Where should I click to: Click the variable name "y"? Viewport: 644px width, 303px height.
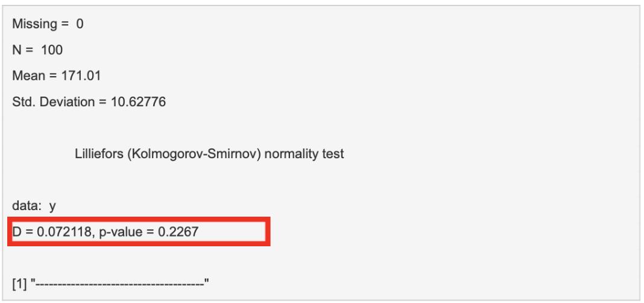tap(52, 206)
